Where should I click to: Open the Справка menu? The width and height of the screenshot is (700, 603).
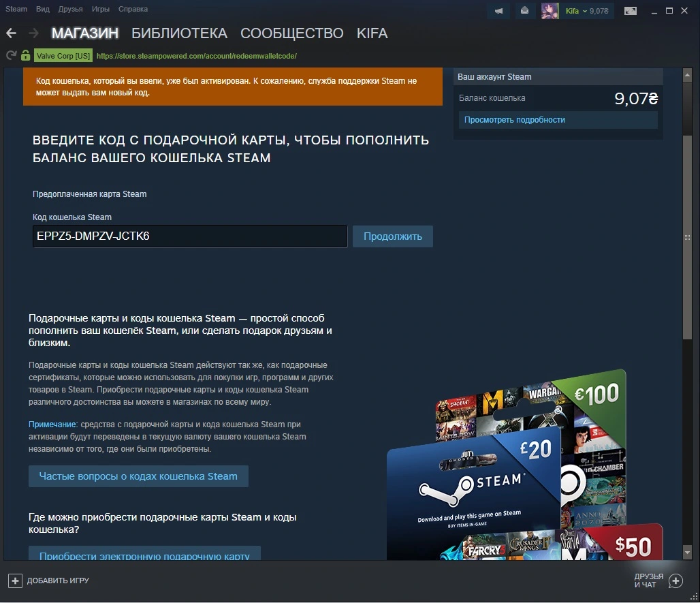pos(133,9)
